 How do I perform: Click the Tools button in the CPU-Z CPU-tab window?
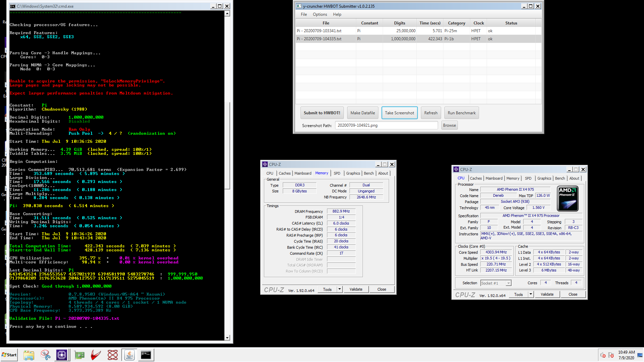click(519, 294)
